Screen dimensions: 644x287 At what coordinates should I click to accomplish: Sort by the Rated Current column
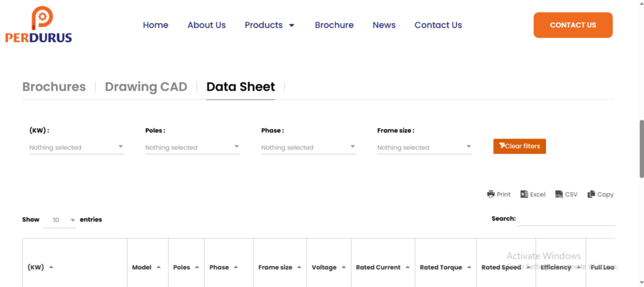(x=382, y=267)
